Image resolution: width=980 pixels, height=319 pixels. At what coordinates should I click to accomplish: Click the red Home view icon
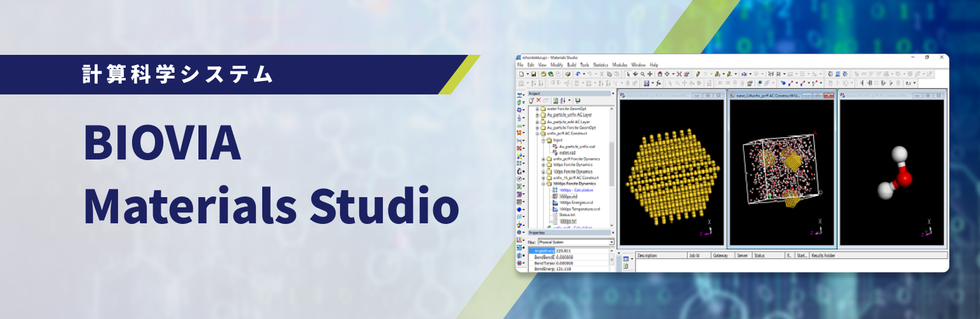pyautogui.click(x=660, y=74)
